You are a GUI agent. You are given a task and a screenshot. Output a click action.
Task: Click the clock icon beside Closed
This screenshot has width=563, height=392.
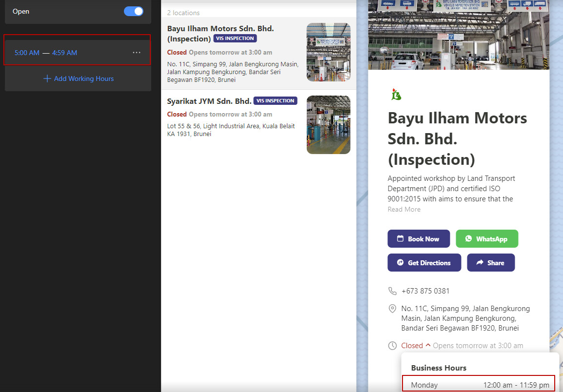pos(392,346)
